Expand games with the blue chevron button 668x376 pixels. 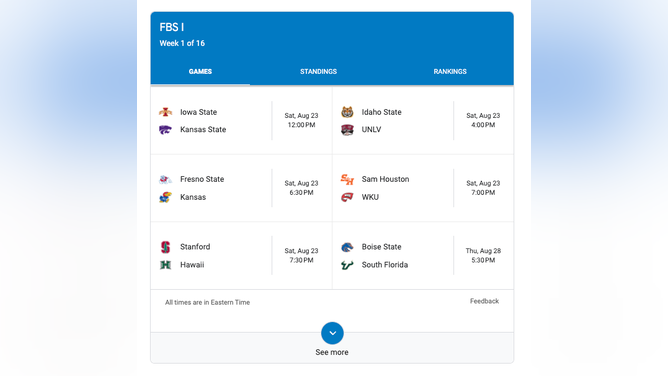coord(332,333)
